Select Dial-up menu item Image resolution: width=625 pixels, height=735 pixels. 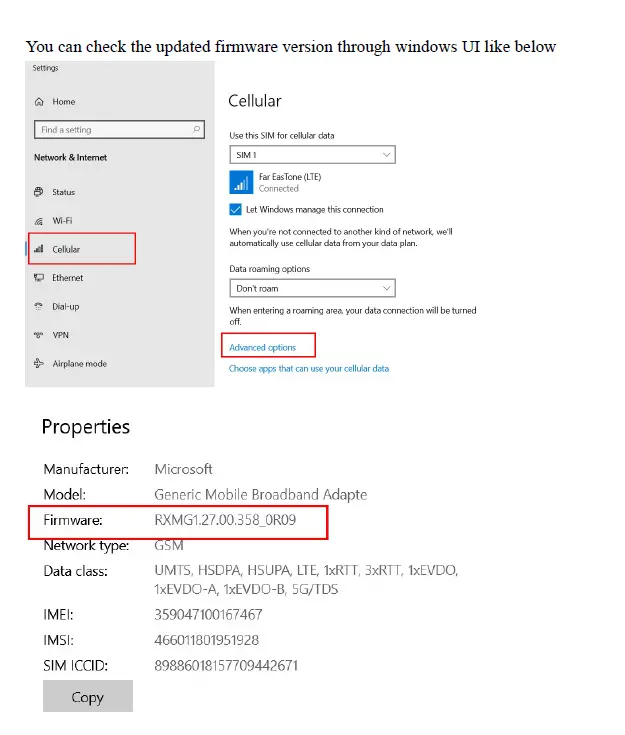tap(66, 307)
